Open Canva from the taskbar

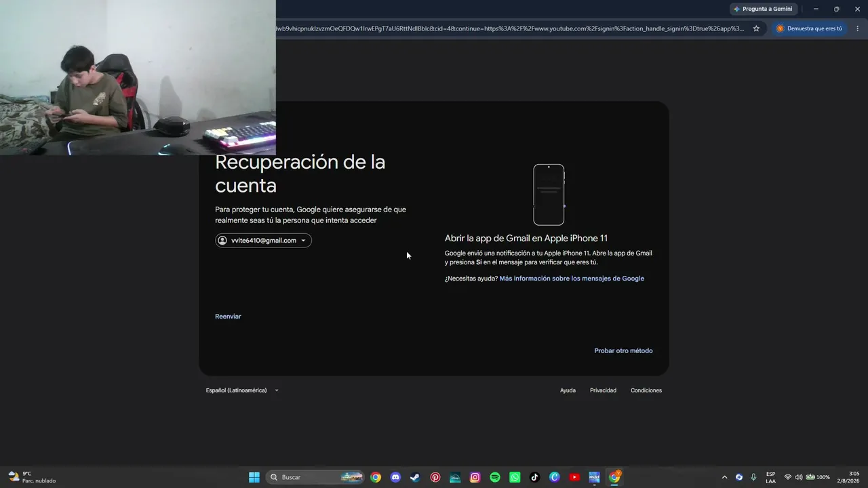pyautogui.click(x=555, y=477)
